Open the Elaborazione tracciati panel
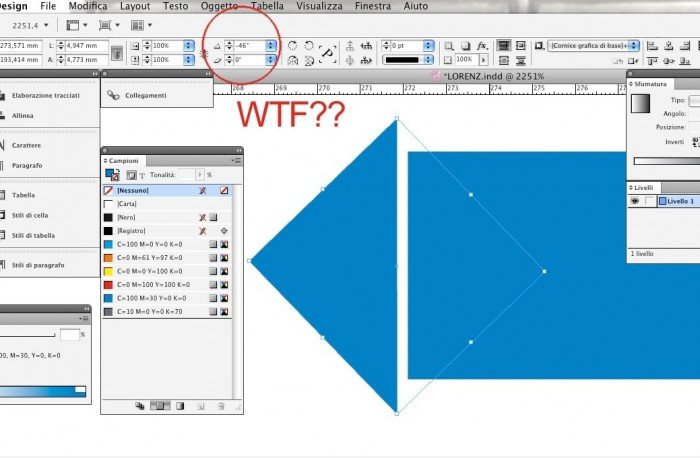The height and width of the screenshot is (458, 700). click(46, 96)
